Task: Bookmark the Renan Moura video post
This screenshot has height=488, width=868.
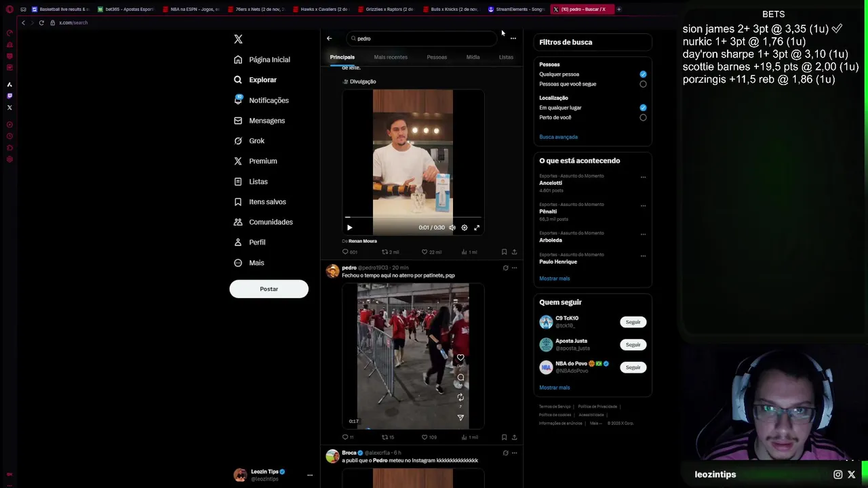Action: coord(504,252)
